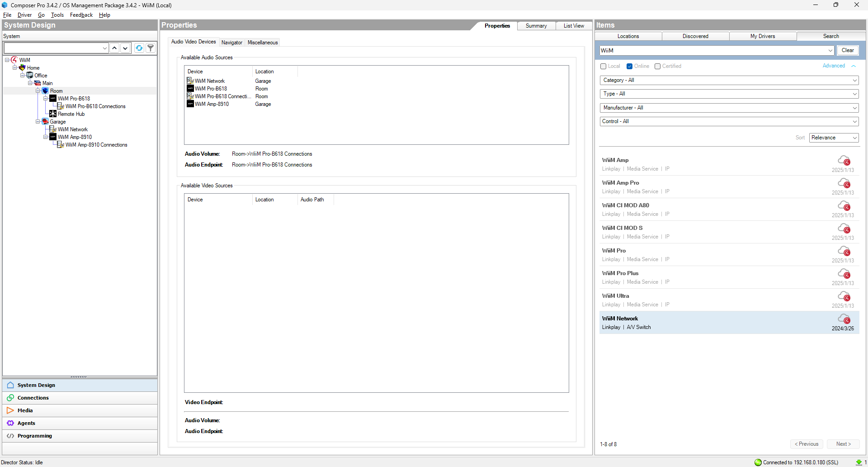868x467 pixels.
Task: Open the Feedback menu
Action: pyautogui.click(x=81, y=15)
